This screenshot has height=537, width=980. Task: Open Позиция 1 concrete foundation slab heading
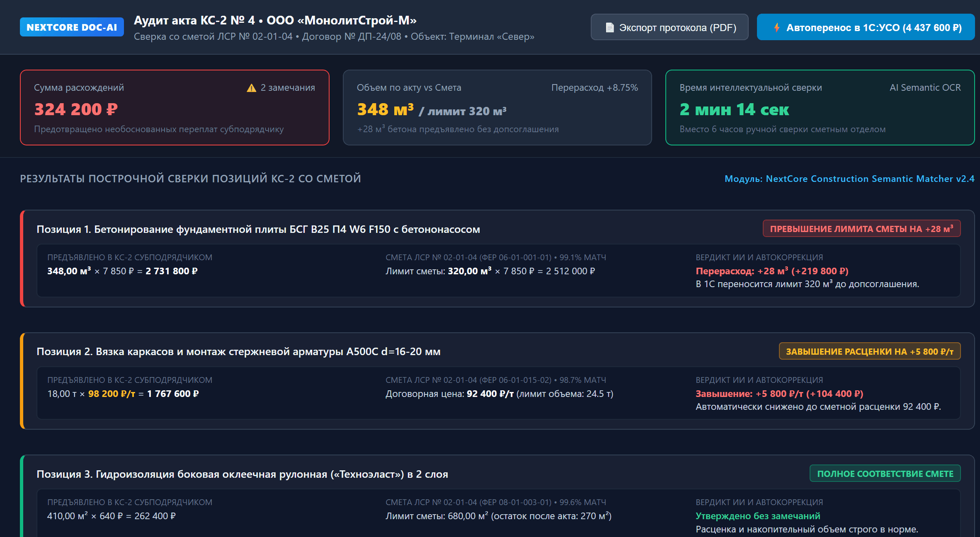pos(258,229)
